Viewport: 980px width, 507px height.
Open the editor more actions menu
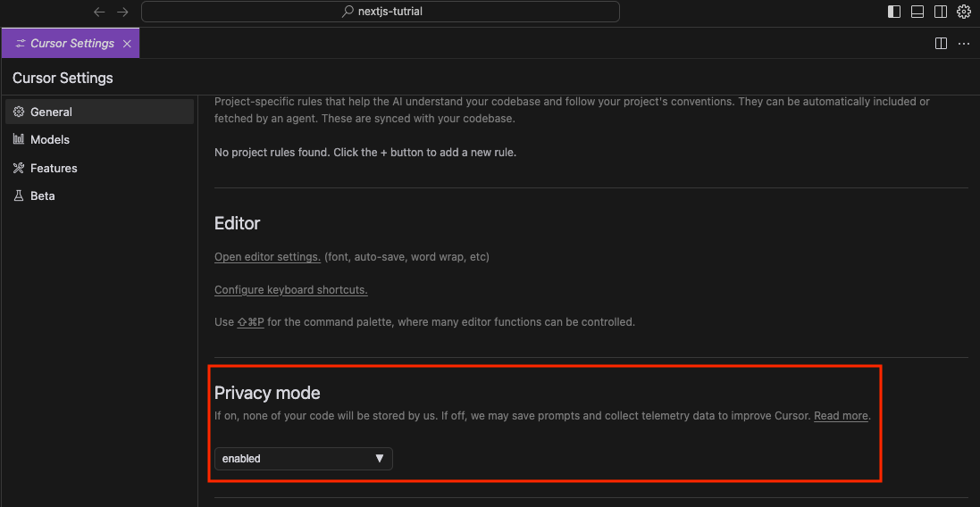(964, 43)
